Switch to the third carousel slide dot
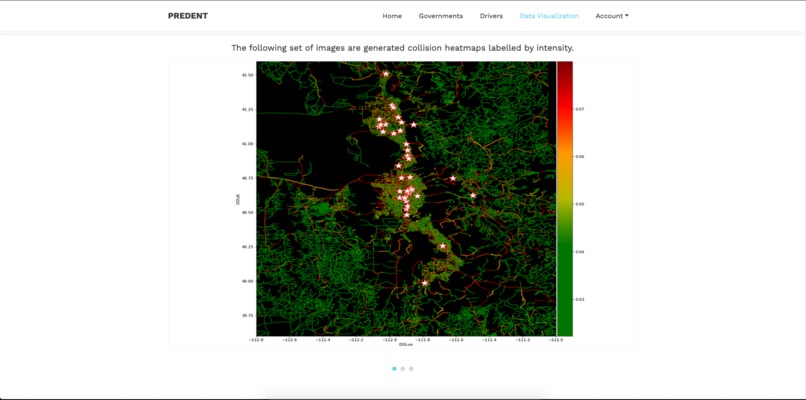Screen dimensions: 806x400 coord(411,369)
